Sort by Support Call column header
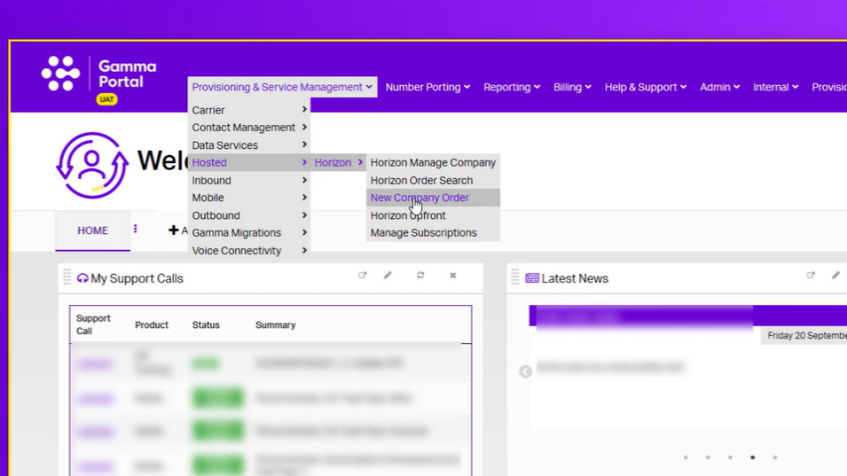This screenshot has width=847, height=476. pyautogui.click(x=93, y=324)
